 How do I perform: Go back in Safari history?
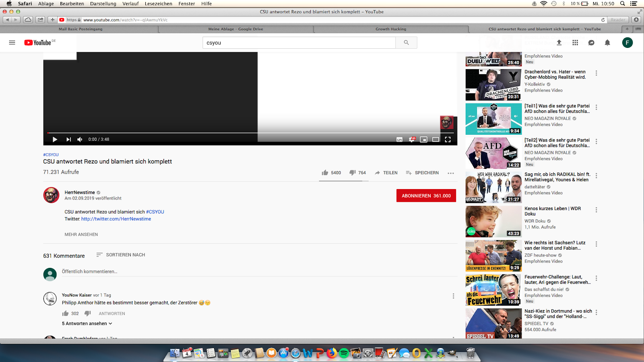7,20
